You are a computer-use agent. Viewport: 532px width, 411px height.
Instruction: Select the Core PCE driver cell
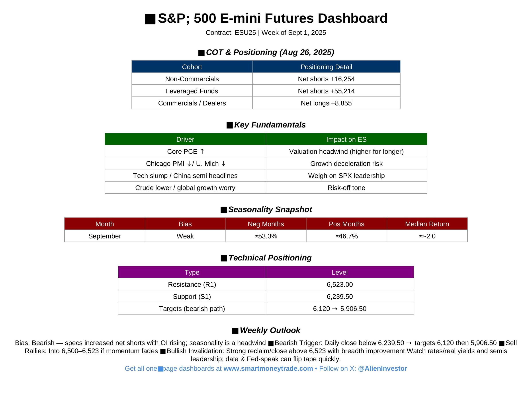[x=185, y=152]
